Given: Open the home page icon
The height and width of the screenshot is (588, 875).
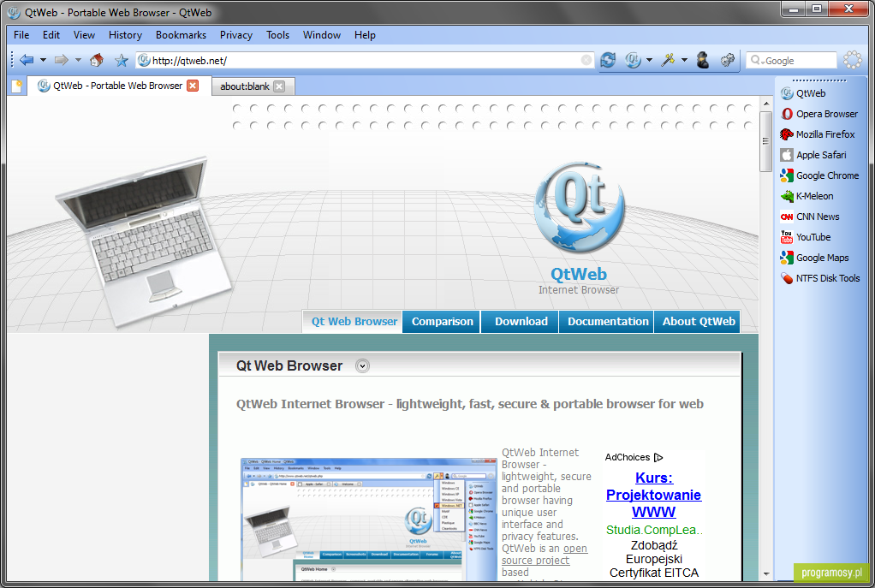Looking at the screenshot, I should coord(97,60).
